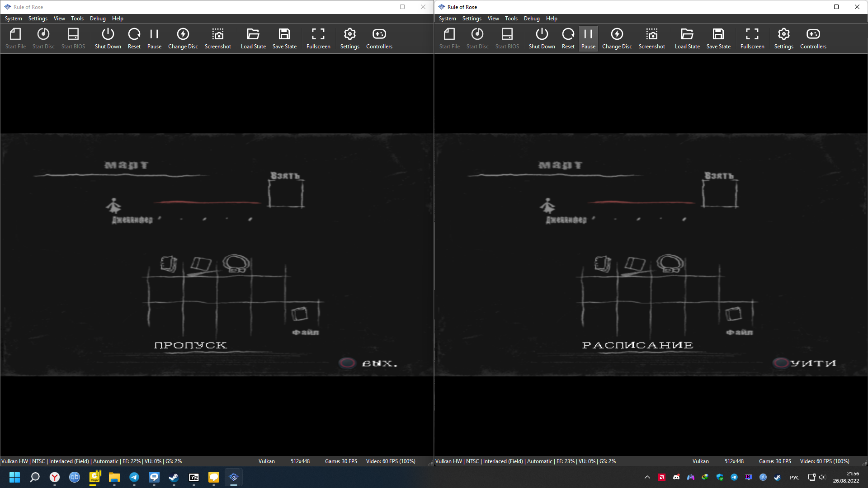Show hidden system tray icons
Viewport: 868px width, 488px height.
pos(647,477)
